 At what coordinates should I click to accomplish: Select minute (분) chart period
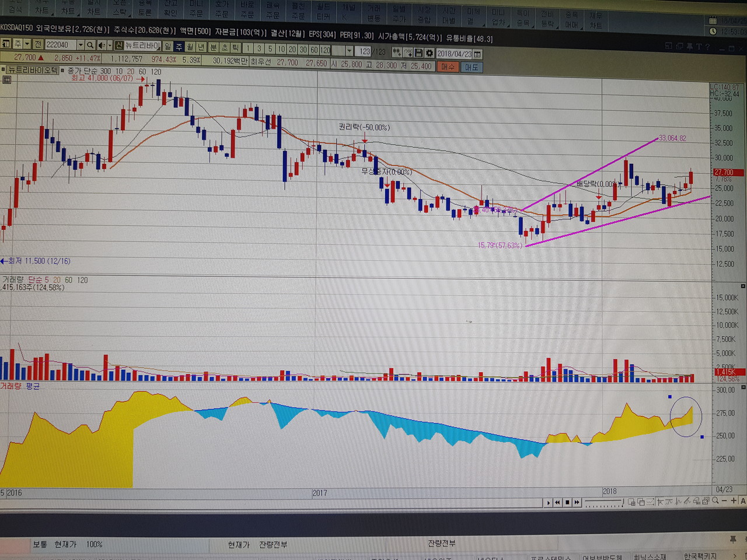[214, 47]
